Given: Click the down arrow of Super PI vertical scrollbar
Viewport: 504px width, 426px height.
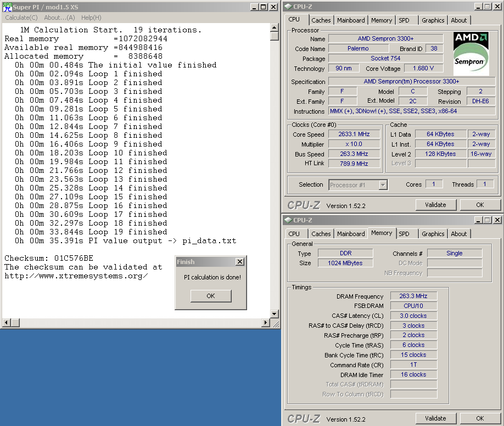Looking at the screenshot, I should click(274, 314).
